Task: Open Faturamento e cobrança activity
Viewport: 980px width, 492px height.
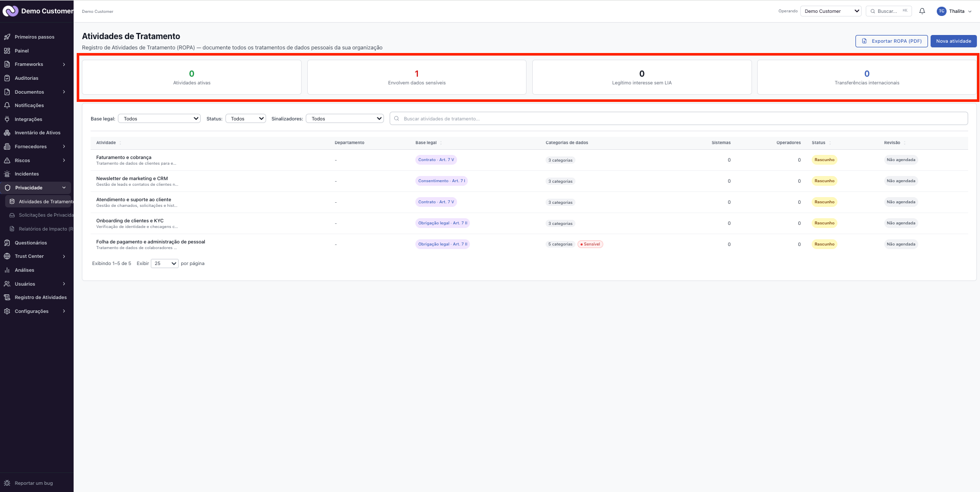Action: 124,157
